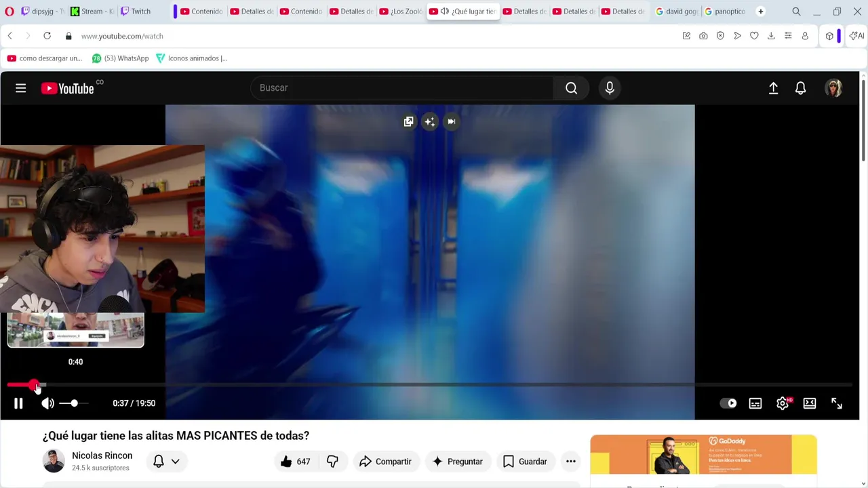Mute the video volume
The height and width of the screenshot is (488, 868).
tap(47, 403)
